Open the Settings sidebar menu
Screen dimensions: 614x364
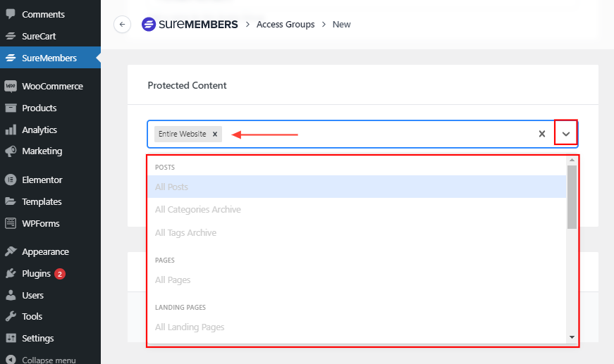(x=37, y=338)
